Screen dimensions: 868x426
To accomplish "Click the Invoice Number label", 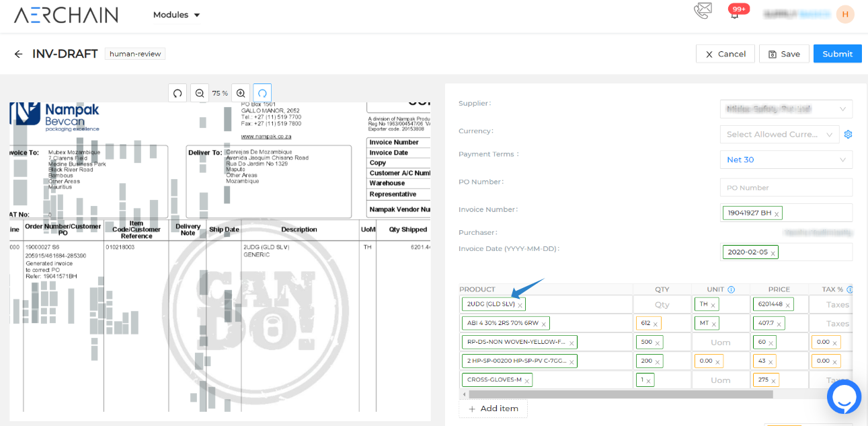I will point(488,209).
